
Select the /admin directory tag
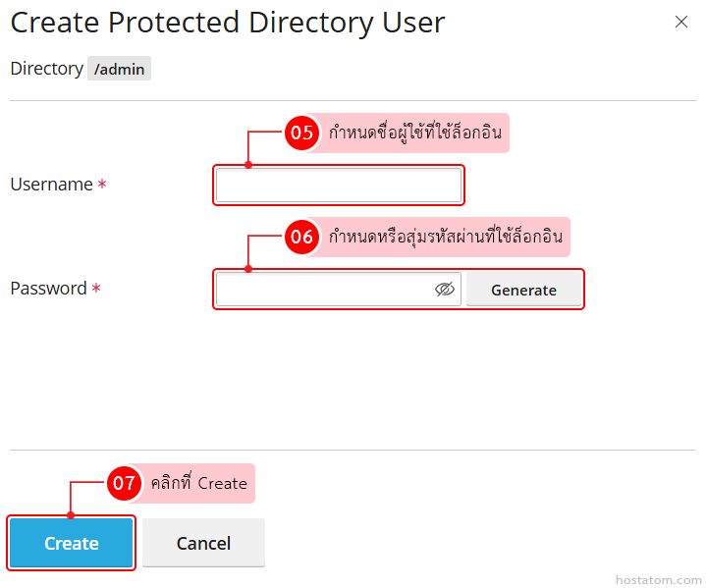[x=119, y=69]
